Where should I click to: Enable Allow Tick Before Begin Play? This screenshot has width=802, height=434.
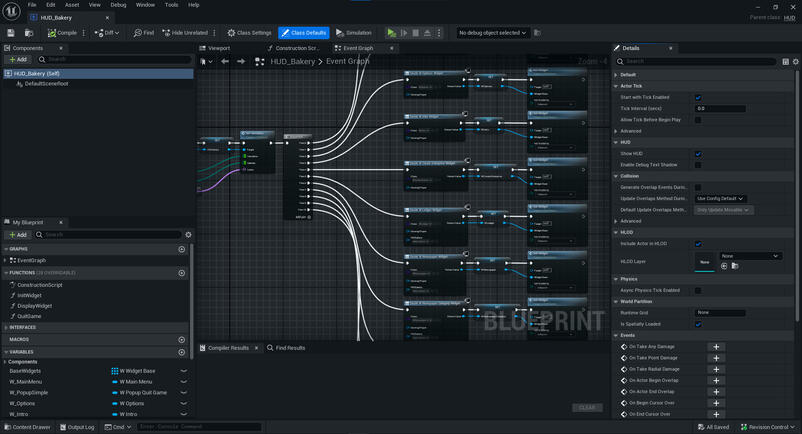click(698, 120)
